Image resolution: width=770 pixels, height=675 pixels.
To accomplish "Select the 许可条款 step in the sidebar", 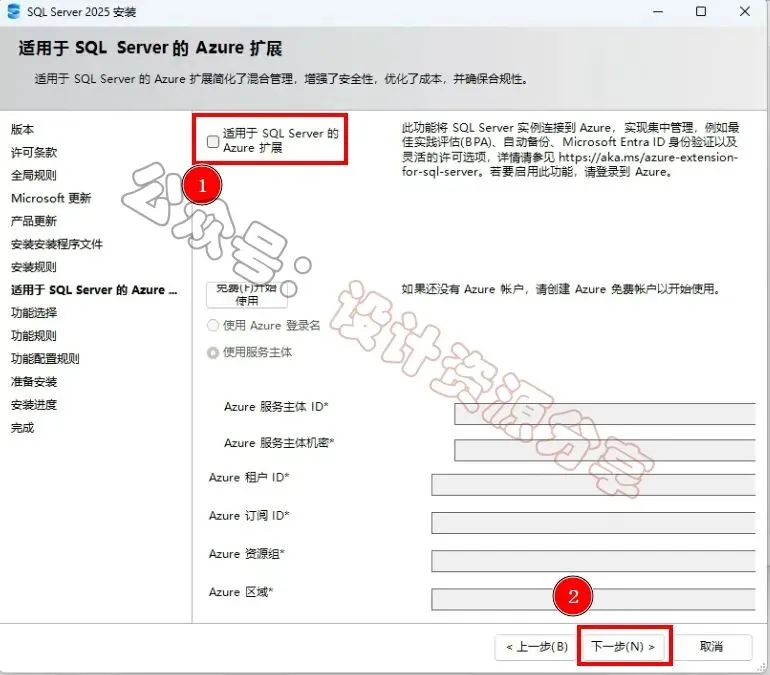I will pos(34,153).
